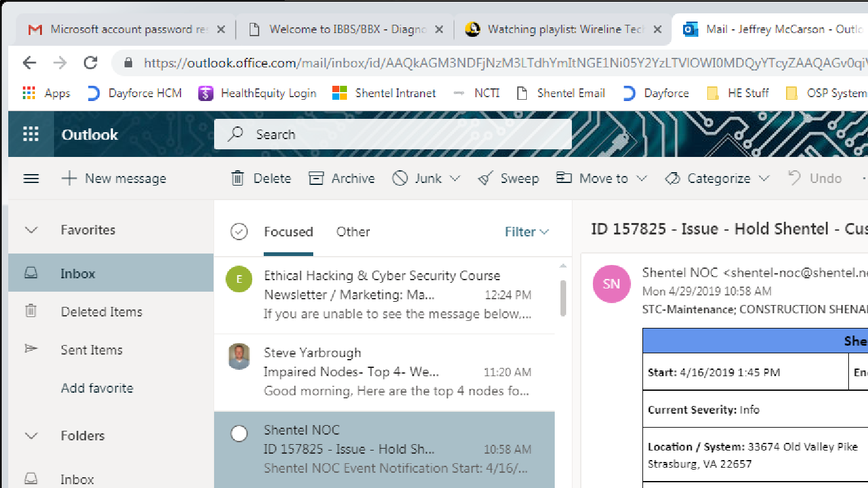Viewport: 868px width, 488px height.
Task: Click the Add favorite link
Action: (x=97, y=388)
